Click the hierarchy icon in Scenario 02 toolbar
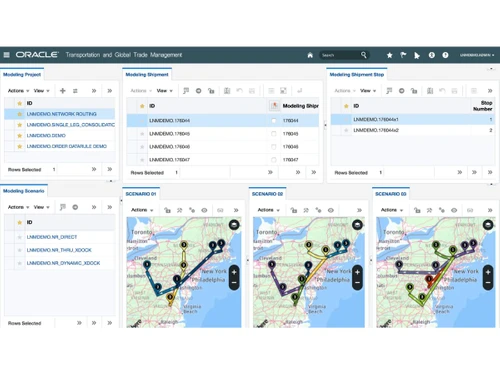Screen dimensions: 500x375 (x=294, y=210)
